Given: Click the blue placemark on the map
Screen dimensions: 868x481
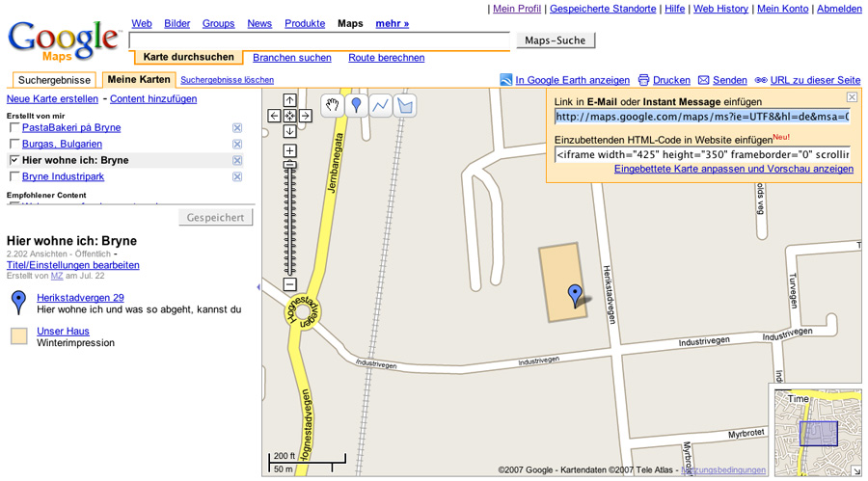Looking at the screenshot, I should [x=575, y=295].
